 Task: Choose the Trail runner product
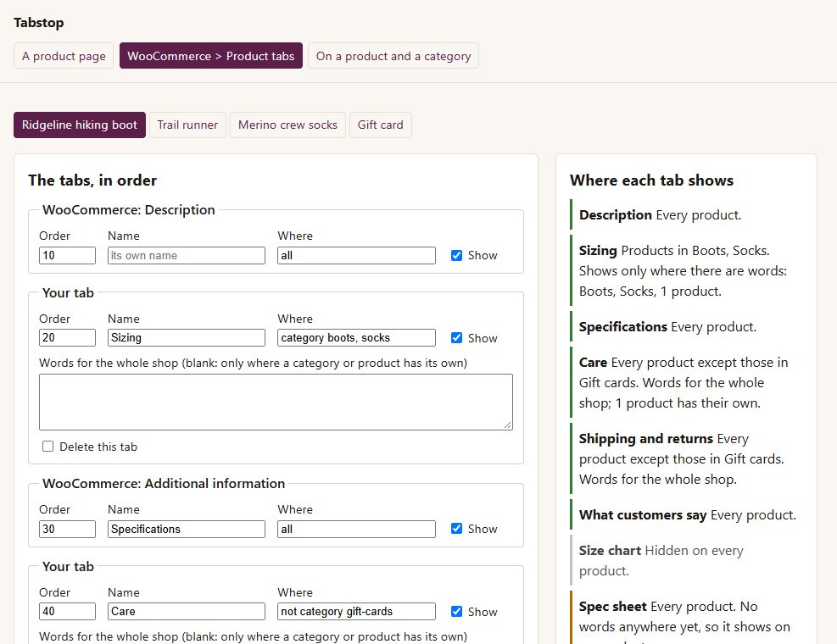click(188, 125)
